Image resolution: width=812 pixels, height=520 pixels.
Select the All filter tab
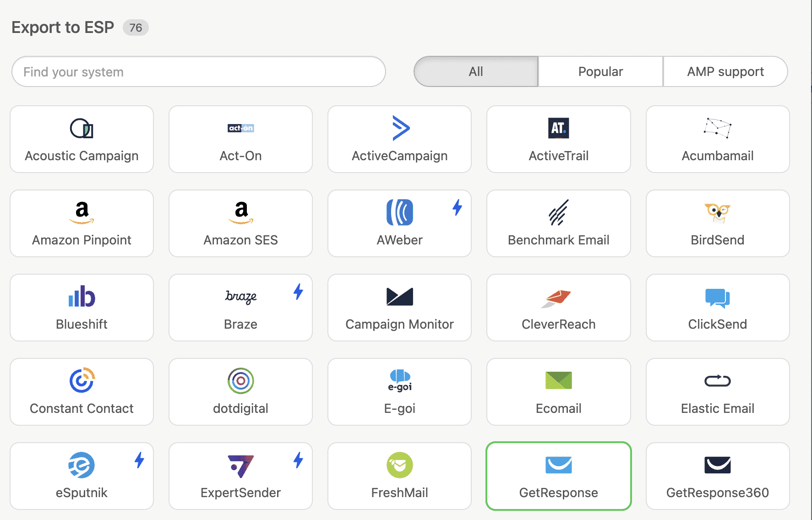tap(476, 72)
